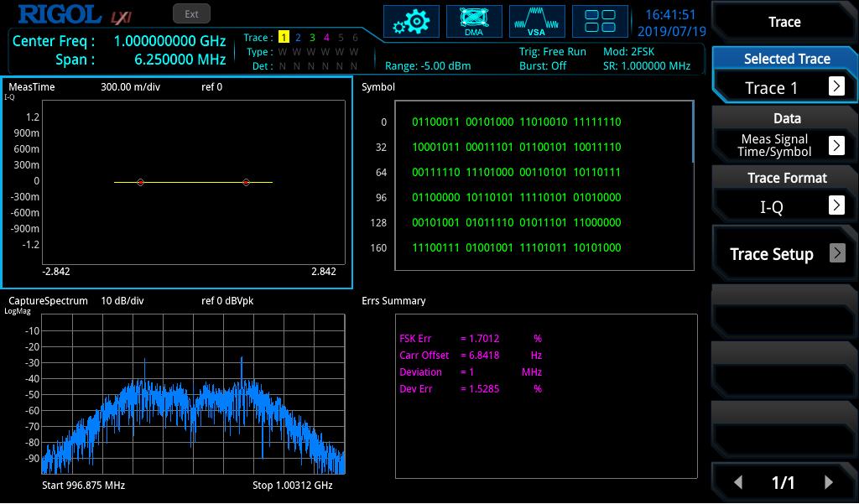
Task: Expand the Selected Trace arrow
Action: 836,86
